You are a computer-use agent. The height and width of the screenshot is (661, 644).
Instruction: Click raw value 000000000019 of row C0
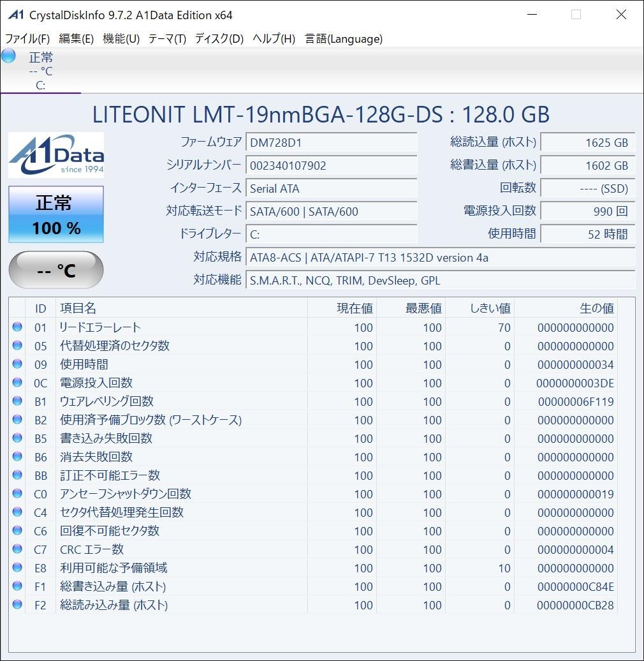576,494
